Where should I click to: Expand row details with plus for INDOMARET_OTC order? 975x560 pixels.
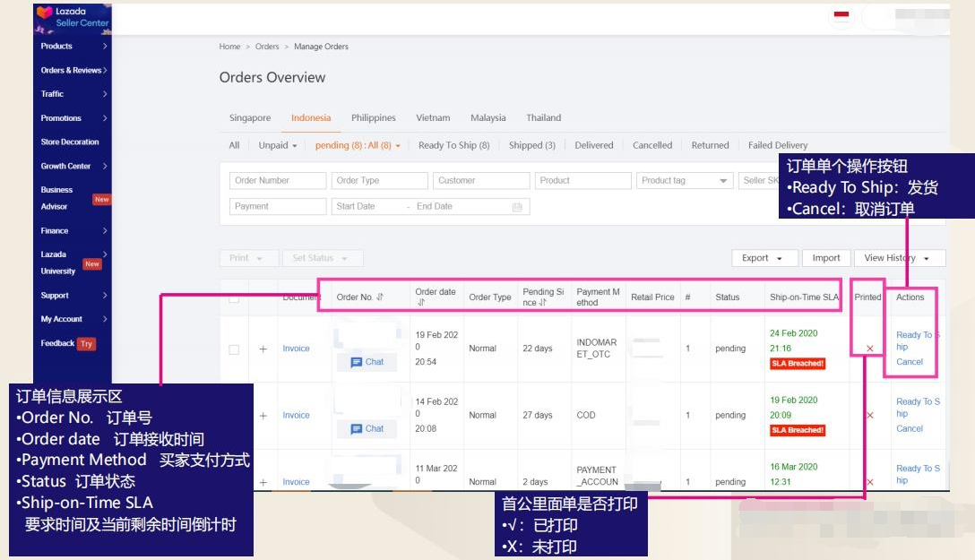[x=263, y=349]
